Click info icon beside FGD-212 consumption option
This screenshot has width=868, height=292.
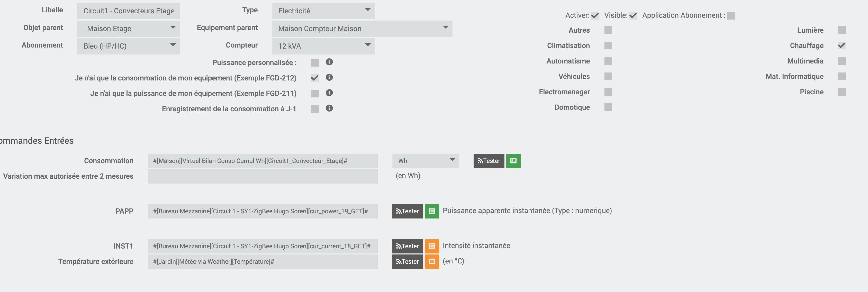pos(329,77)
